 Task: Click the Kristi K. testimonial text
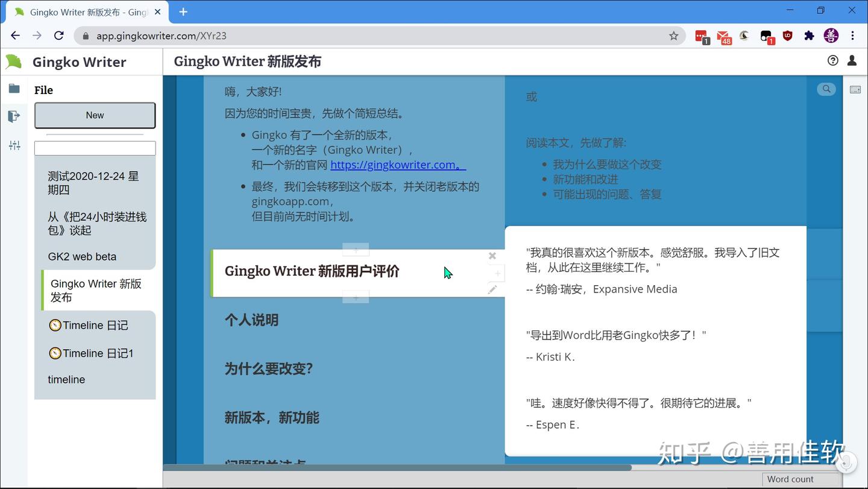pyautogui.click(x=615, y=335)
